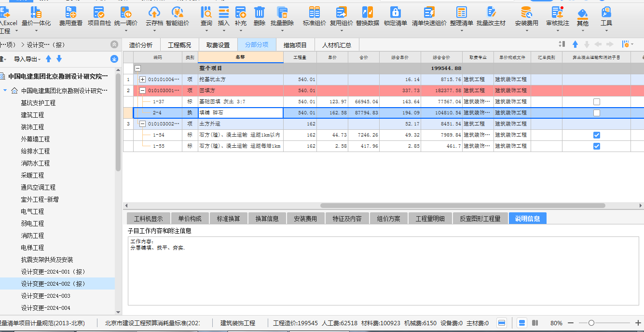Expand row 010101004 挖基坑土方
This screenshot has height=332, width=644.
[142, 79]
